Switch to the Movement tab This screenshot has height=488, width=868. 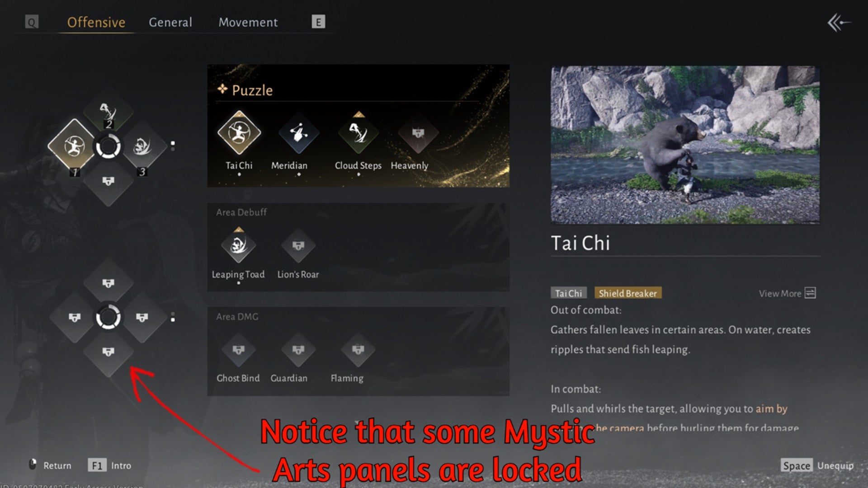click(x=248, y=22)
